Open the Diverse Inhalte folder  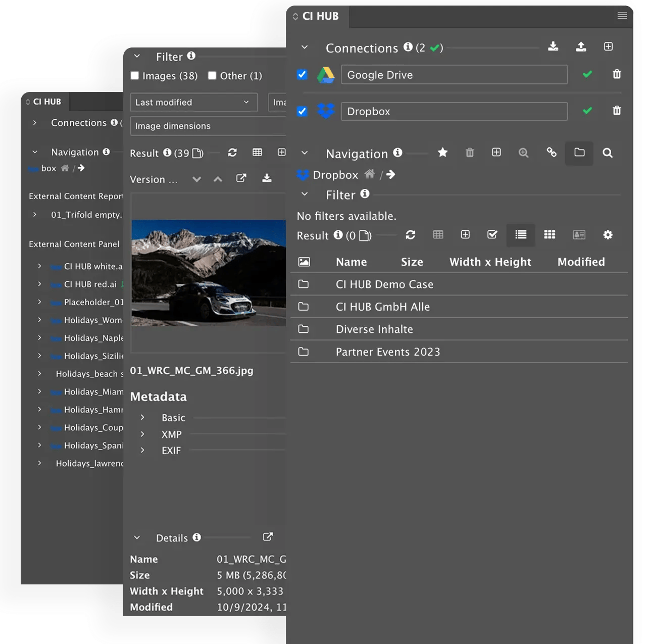coord(459,329)
